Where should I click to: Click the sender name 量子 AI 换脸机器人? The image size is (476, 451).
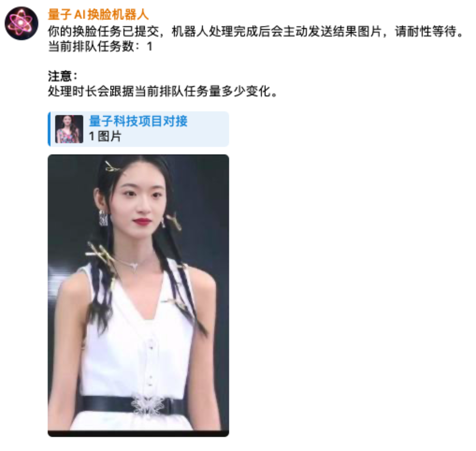click(x=98, y=14)
